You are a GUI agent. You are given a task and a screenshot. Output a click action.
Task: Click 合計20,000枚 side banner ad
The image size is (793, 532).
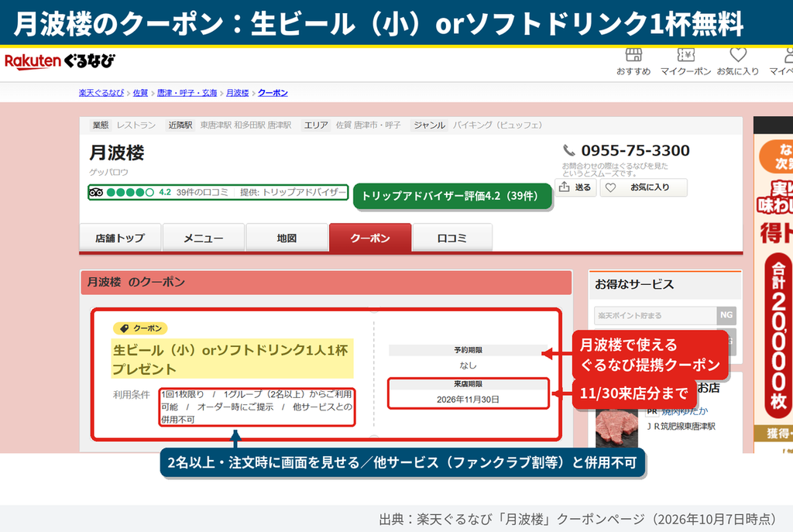[778, 335]
